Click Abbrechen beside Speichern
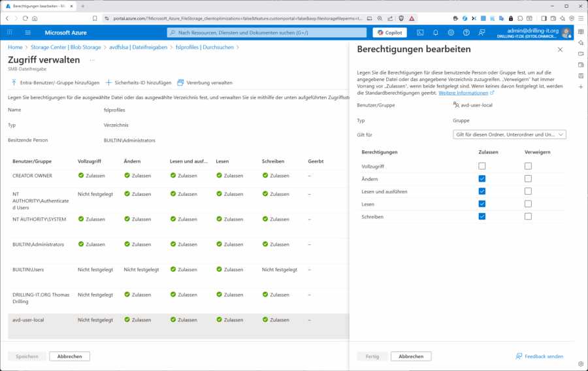The height and width of the screenshot is (371, 588). click(69, 357)
